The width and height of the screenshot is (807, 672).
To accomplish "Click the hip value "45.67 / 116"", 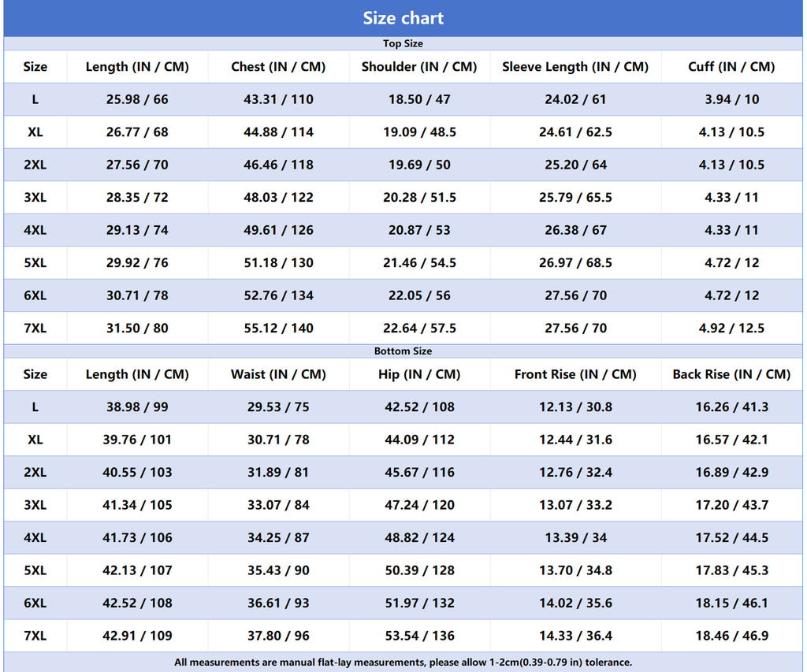I will pyautogui.click(x=419, y=473).
